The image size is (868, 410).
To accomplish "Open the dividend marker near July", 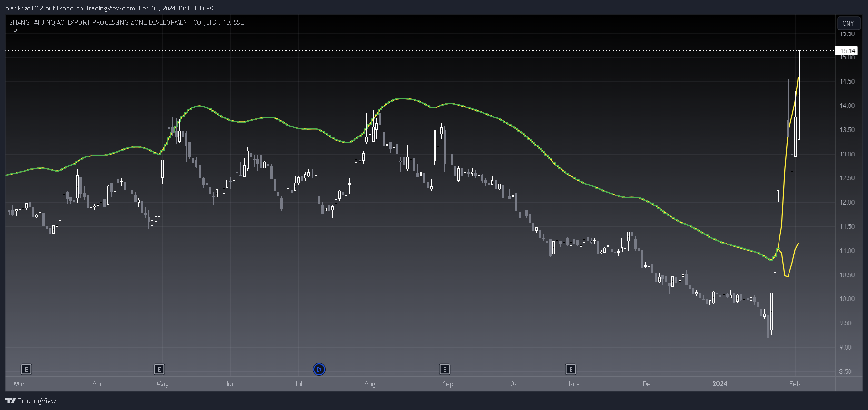I will [319, 370].
